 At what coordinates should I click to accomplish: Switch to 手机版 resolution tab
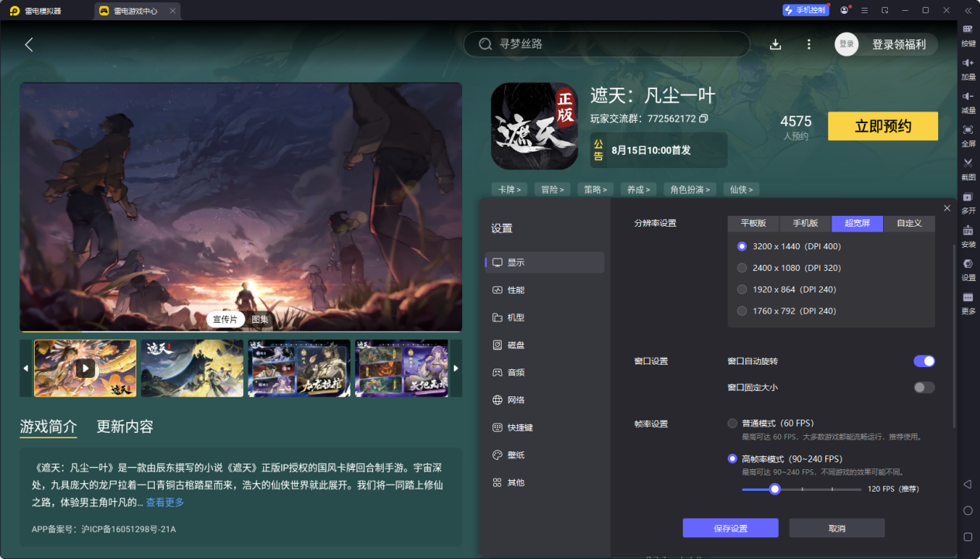point(805,223)
